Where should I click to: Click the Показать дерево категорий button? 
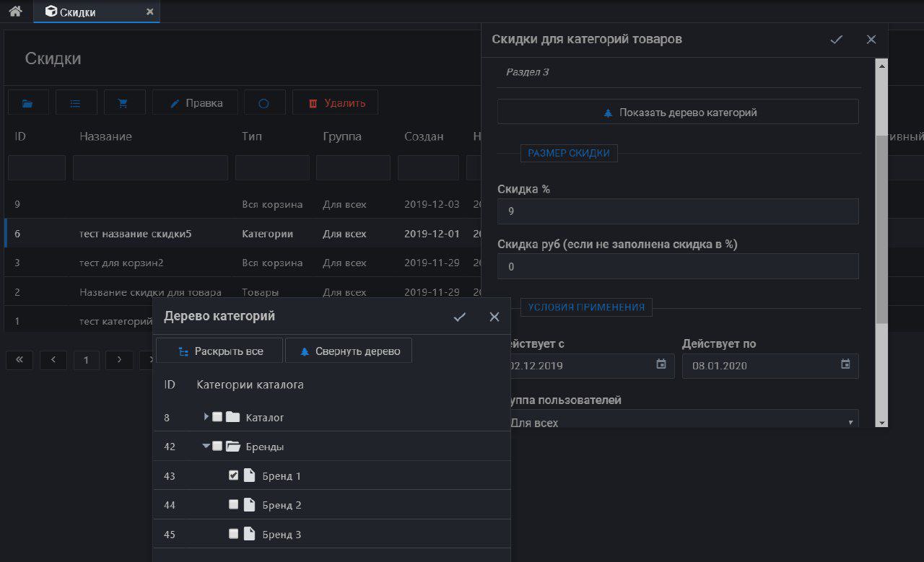[x=678, y=112]
